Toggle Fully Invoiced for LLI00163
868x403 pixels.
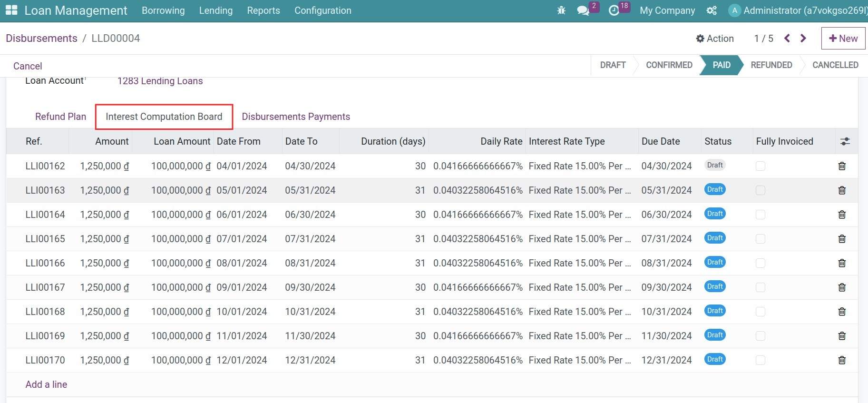click(761, 190)
